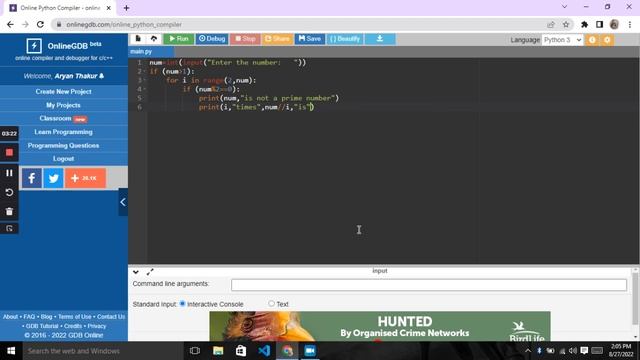Viewport: 640px width, 360px height.
Task: Open the GDB Tutorial footer link
Action: [42, 326]
